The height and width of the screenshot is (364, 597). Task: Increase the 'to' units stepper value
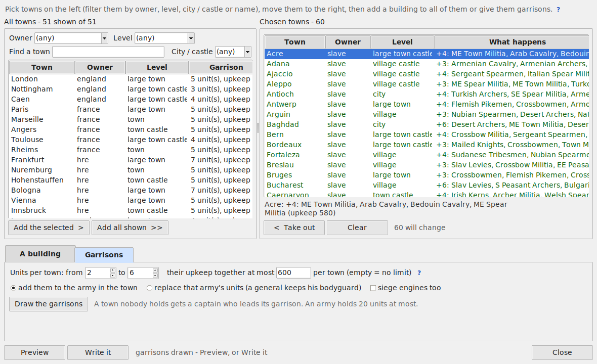point(155,270)
